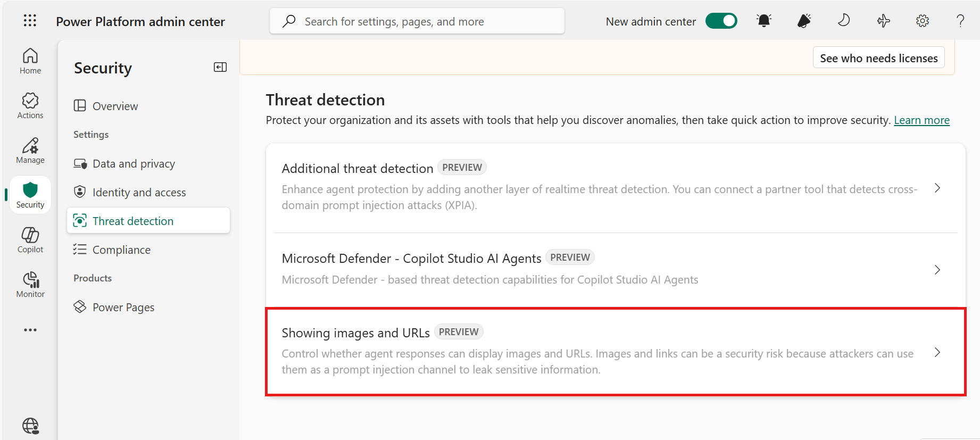Click the magnifier search icon
This screenshot has height=440, width=980.
click(x=289, y=21)
